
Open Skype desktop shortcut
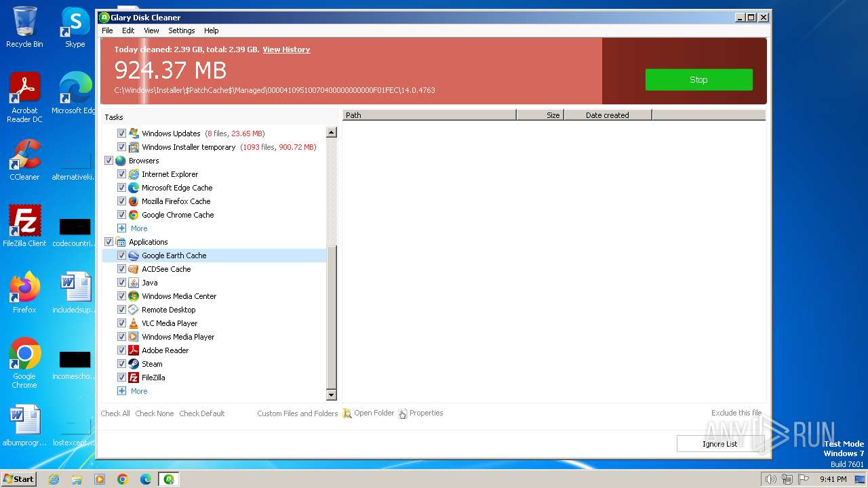(75, 28)
